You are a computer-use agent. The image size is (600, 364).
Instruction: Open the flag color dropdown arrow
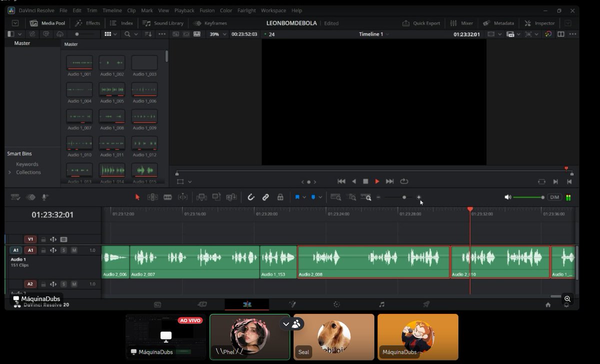coord(304,197)
